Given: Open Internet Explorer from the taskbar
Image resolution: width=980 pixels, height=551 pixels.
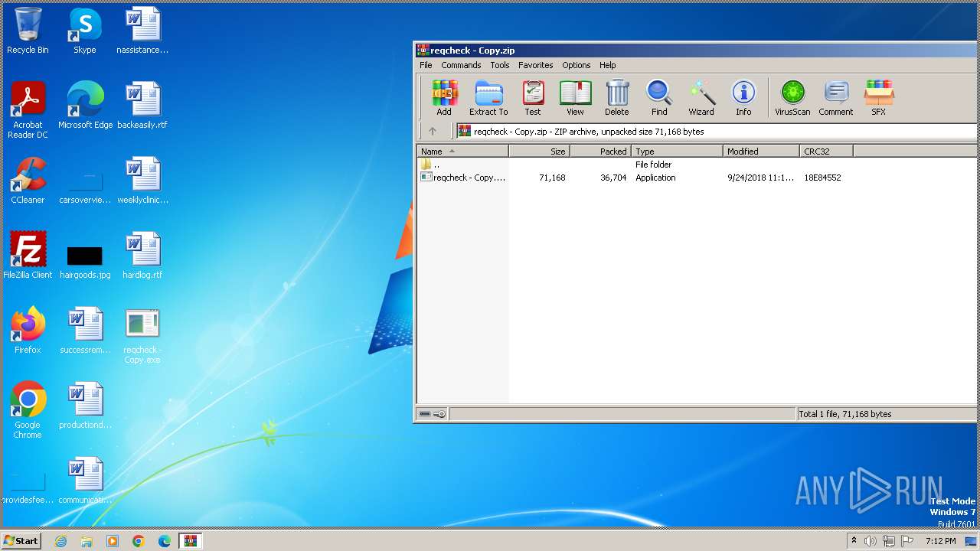Looking at the screenshot, I should tap(60, 541).
